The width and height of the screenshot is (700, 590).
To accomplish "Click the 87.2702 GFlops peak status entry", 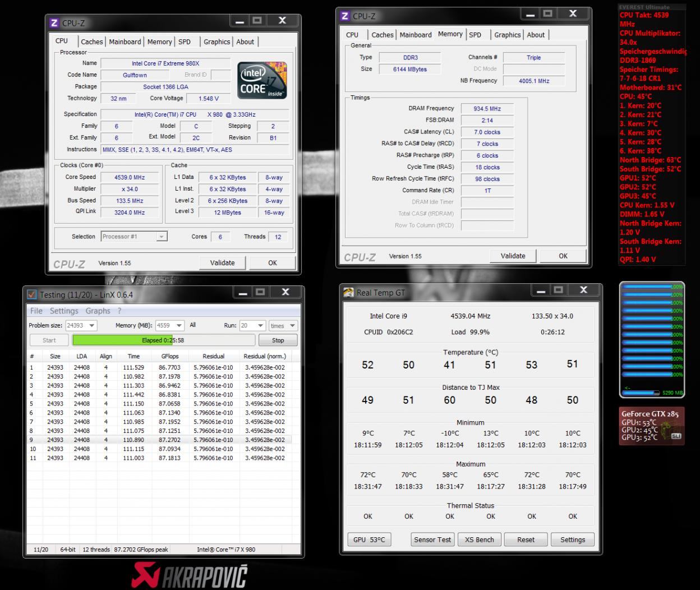I will (141, 550).
